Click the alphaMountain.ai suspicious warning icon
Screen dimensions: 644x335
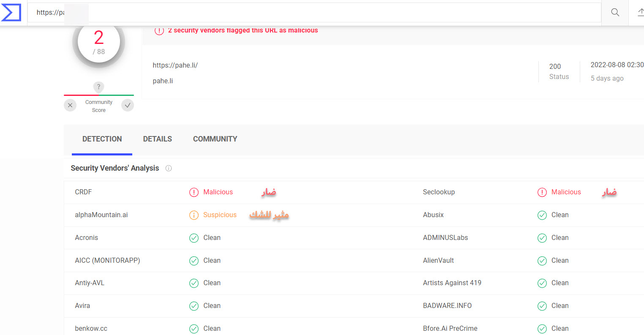[194, 215]
